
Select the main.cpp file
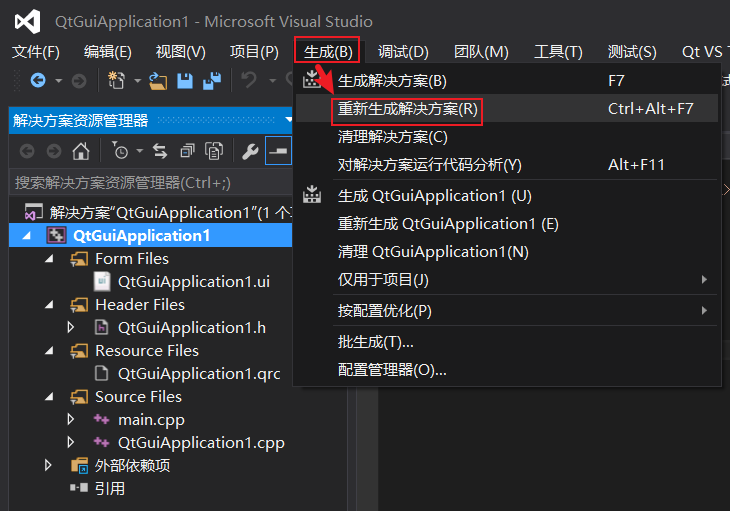coord(151,420)
